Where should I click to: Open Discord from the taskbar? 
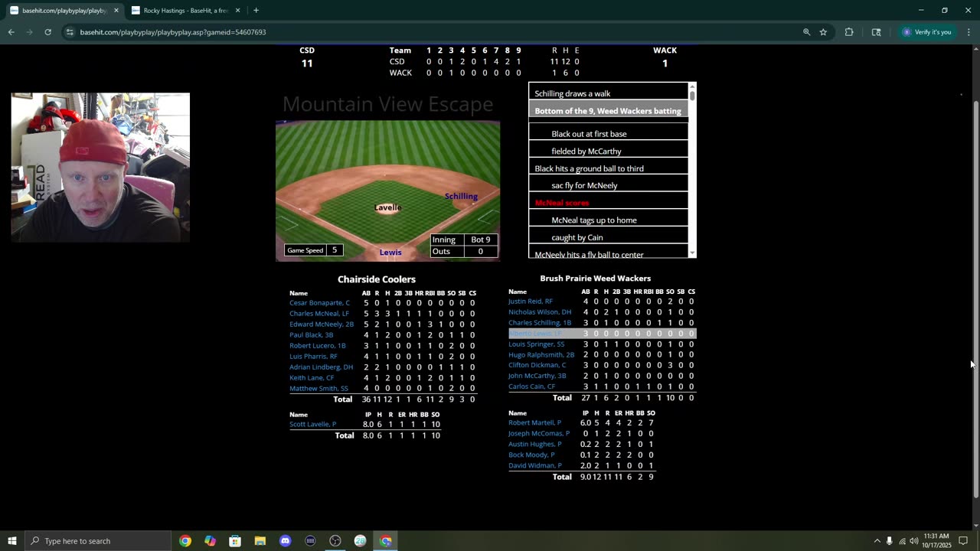(x=286, y=541)
